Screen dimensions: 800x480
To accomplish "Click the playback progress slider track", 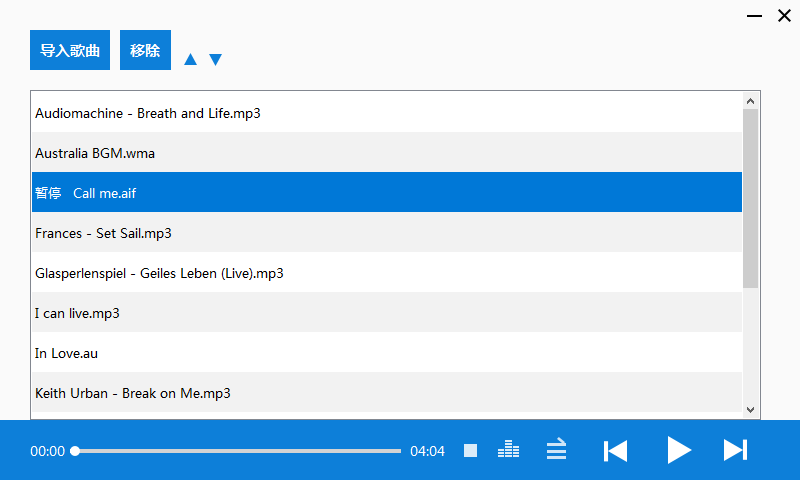I will point(238,451).
